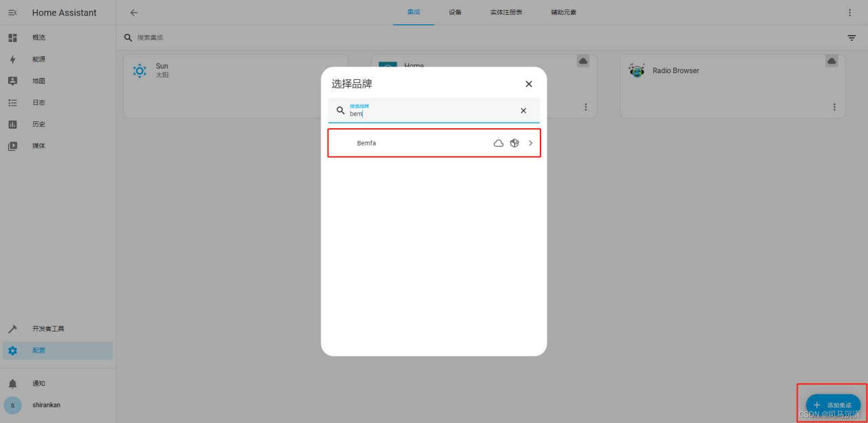The width and height of the screenshot is (868, 423).
Task: Click the 能源 lightning bolt icon
Action: (x=12, y=59)
